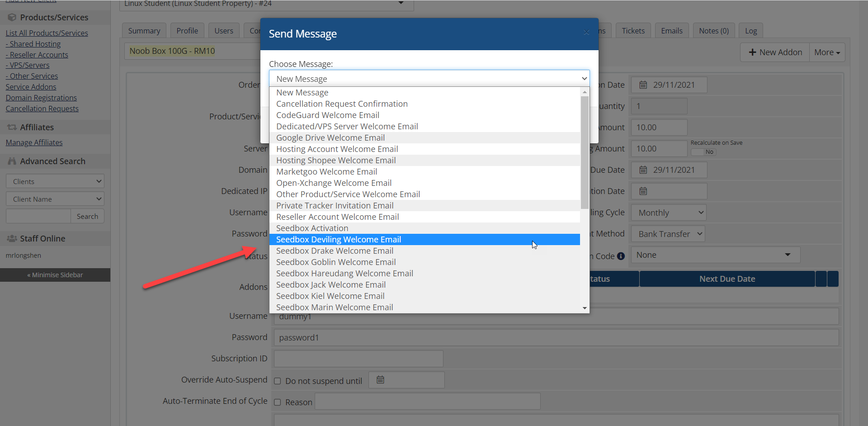Select Seedbox Drake Welcome Email

pos(425,251)
